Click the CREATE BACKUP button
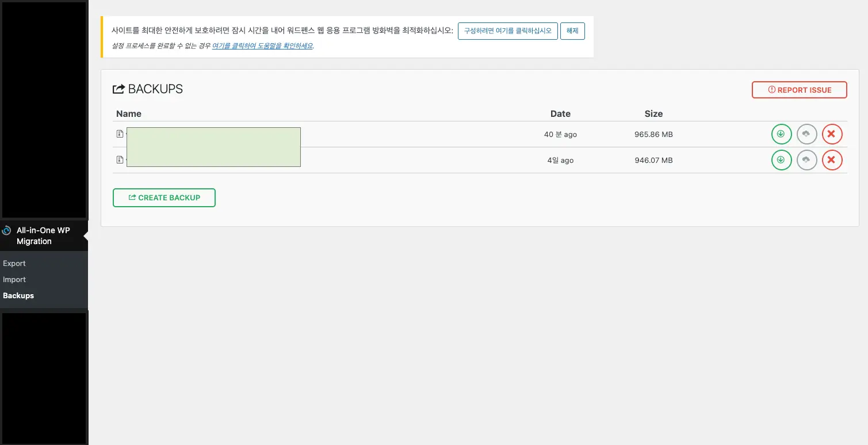This screenshot has width=868, height=445. point(164,197)
